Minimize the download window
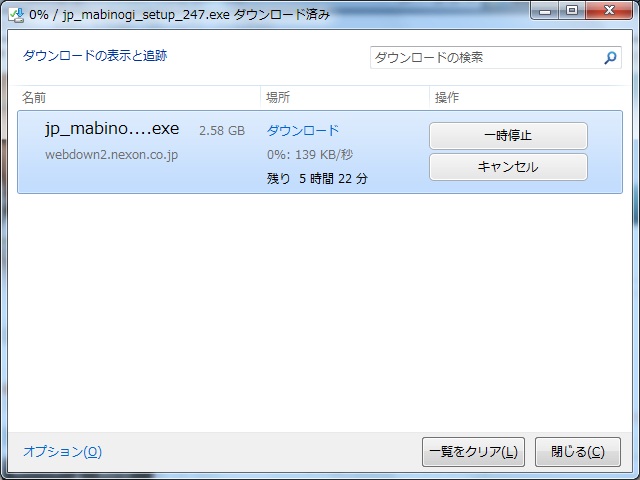640x480 pixels. pos(545,11)
